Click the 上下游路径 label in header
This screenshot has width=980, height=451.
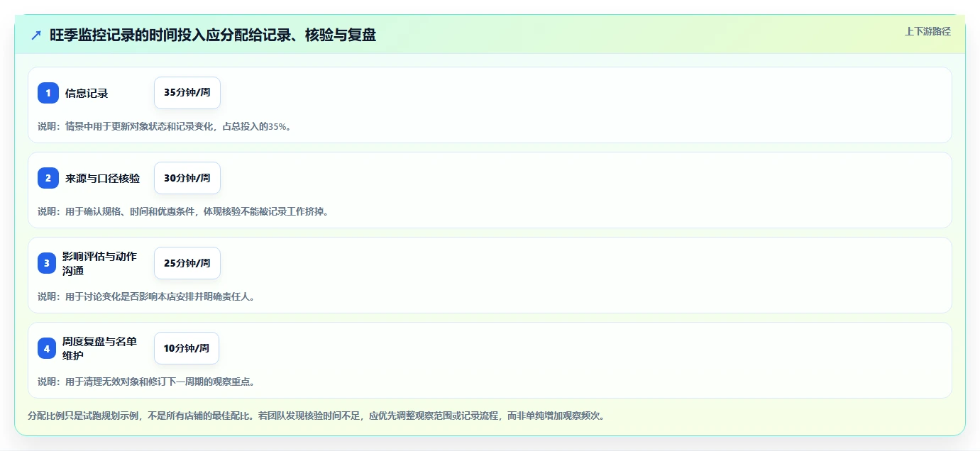click(927, 31)
